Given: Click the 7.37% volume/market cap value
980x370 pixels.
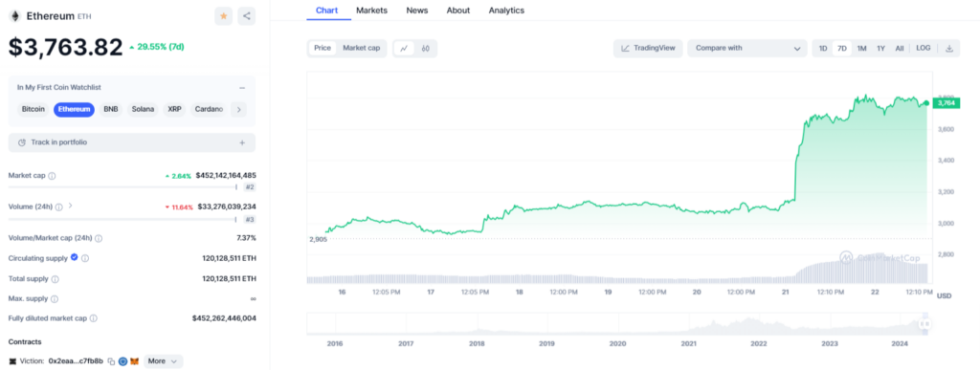Looking at the screenshot, I should point(246,238).
